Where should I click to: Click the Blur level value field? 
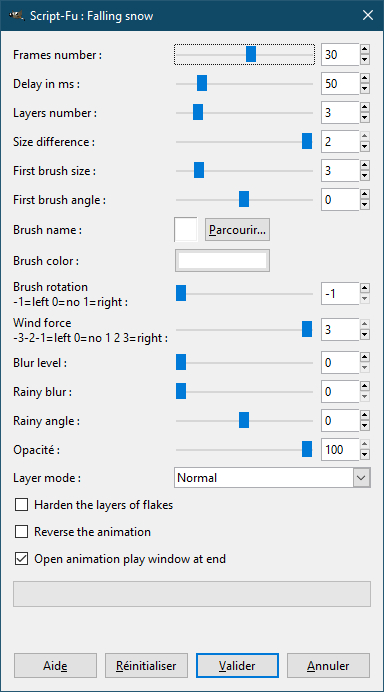(340, 363)
